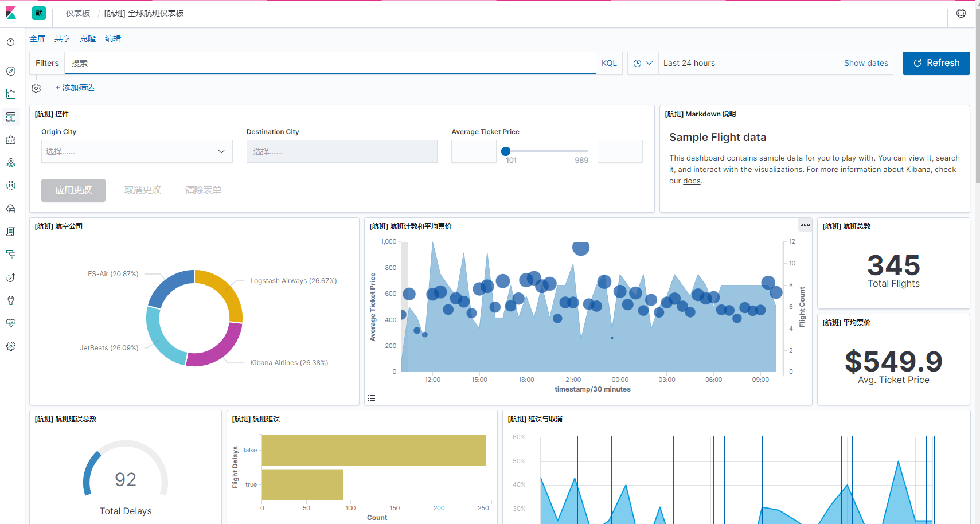This screenshot has width=980, height=524.
Task: Open the help menu icon top right
Action: [x=961, y=13]
